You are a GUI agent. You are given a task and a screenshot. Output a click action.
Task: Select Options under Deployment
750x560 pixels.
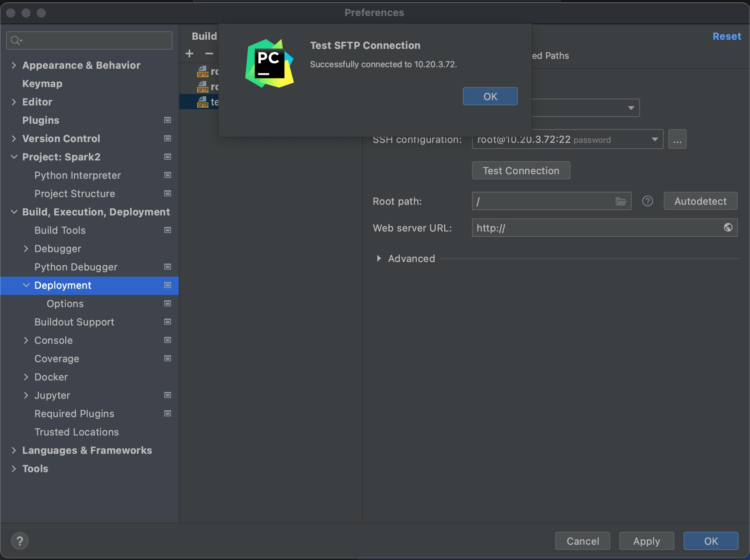coord(65,304)
